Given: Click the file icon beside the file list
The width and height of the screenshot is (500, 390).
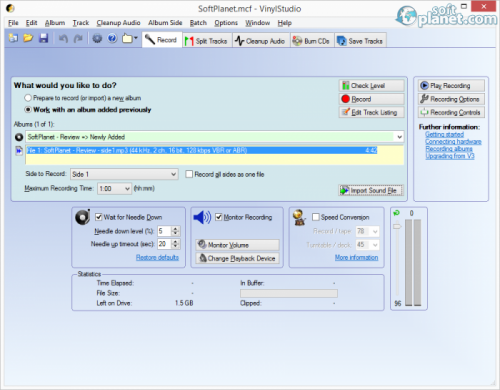Looking at the screenshot, I should 19,151.
